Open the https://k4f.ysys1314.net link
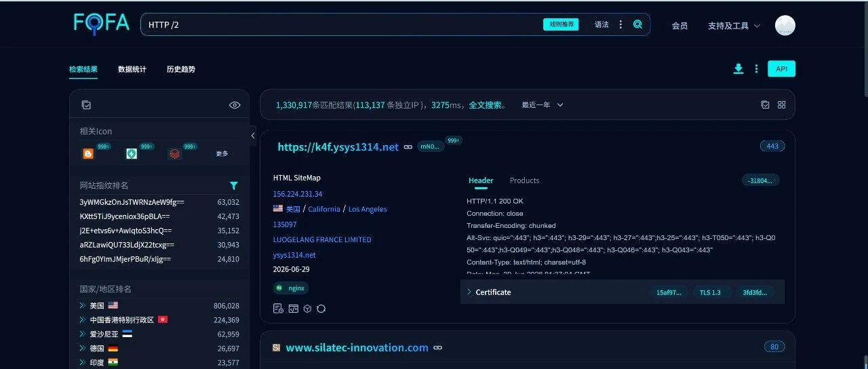This screenshot has width=868, height=369. click(x=338, y=147)
